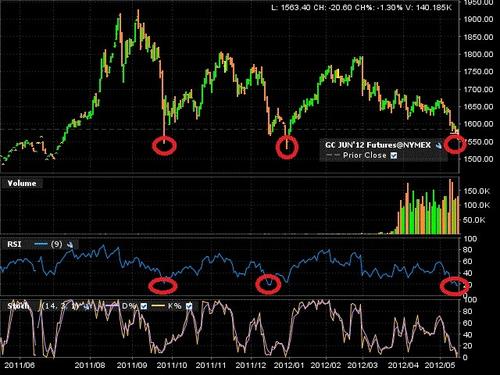Click the Volume panel label
The height and width of the screenshot is (375, 500).
(x=22, y=183)
